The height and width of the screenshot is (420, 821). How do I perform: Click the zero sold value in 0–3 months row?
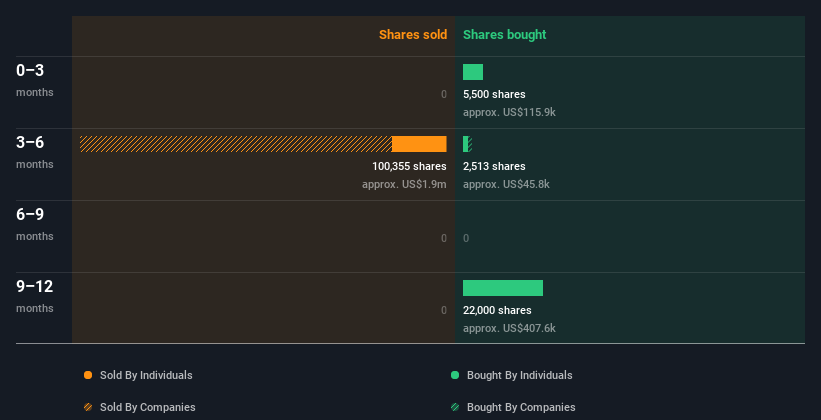[x=444, y=94]
